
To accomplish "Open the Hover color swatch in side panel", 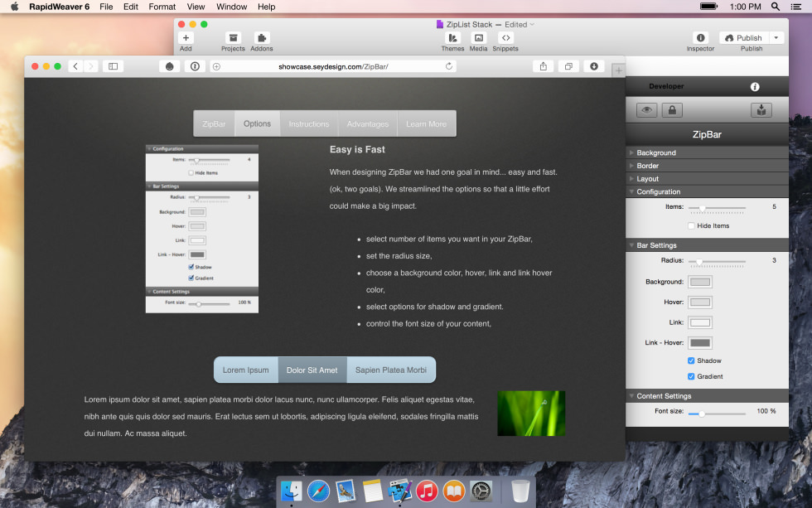I will [x=700, y=302].
